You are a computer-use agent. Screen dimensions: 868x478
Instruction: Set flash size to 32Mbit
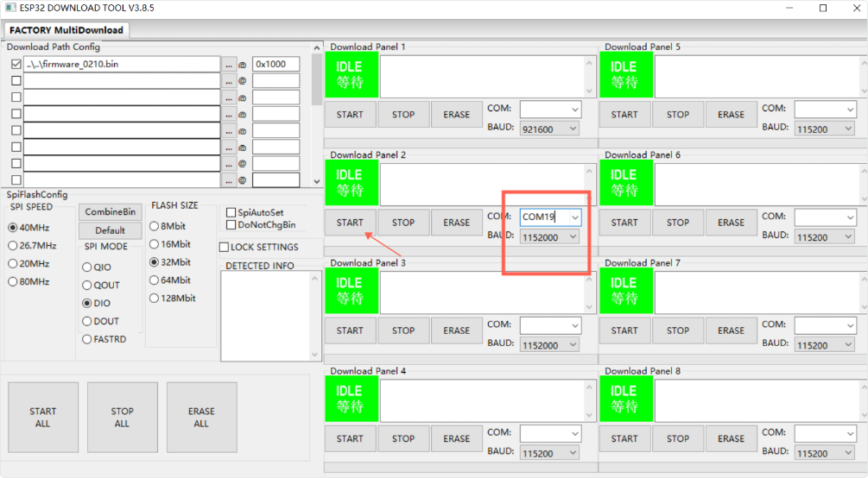(155, 262)
